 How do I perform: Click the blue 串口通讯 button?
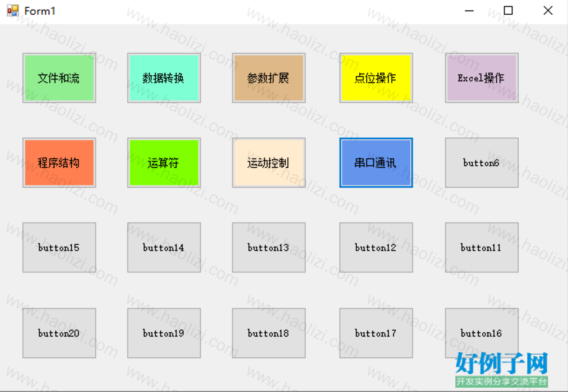pos(376,163)
